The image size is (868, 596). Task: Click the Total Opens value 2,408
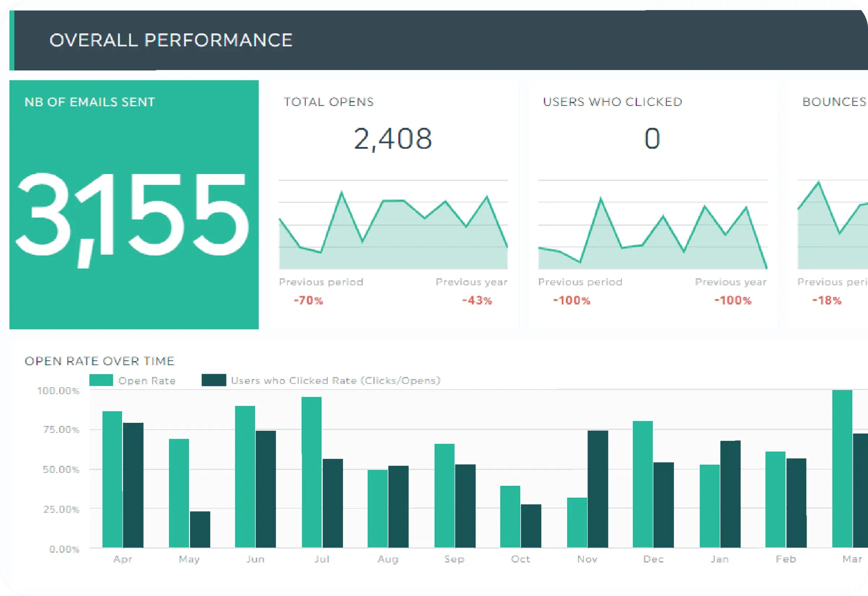[x=393, y=139]
